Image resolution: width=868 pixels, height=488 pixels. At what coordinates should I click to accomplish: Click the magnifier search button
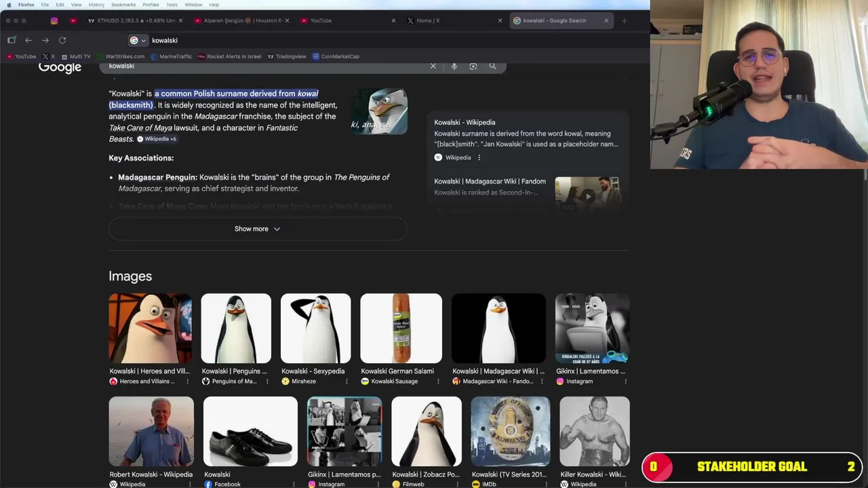[493, 66]
